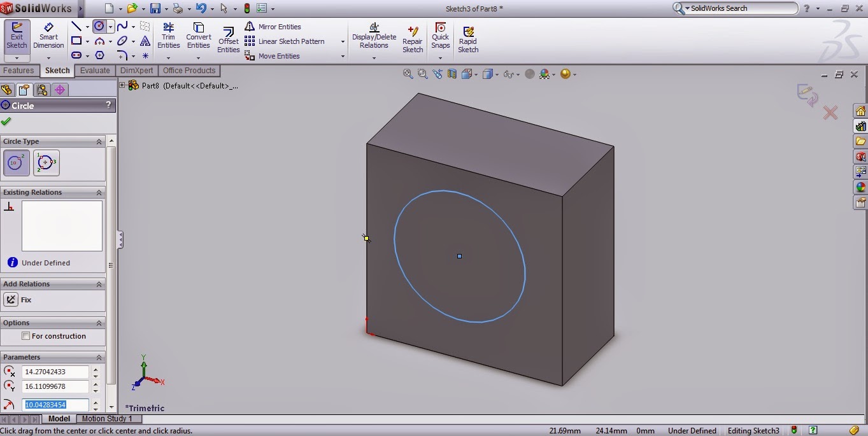Open Display/Delete Relations
The height and width of the screenshot is (436, 868).
click(x=374, y=36)
